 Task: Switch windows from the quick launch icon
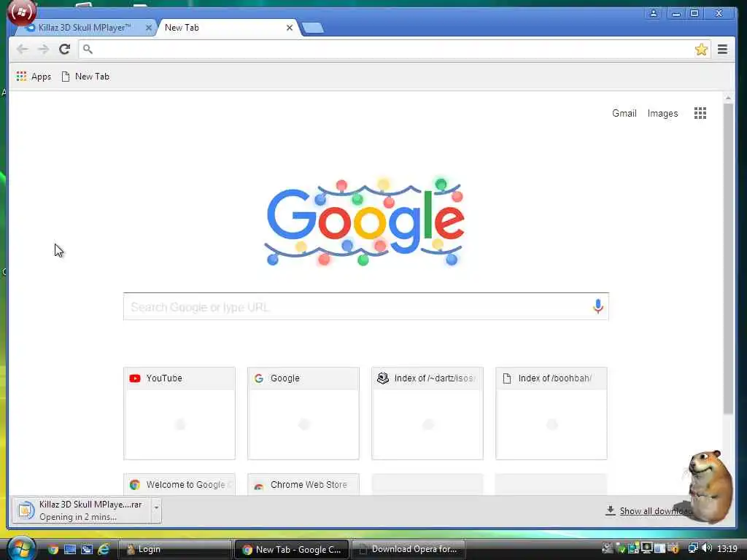coord(86,549)
